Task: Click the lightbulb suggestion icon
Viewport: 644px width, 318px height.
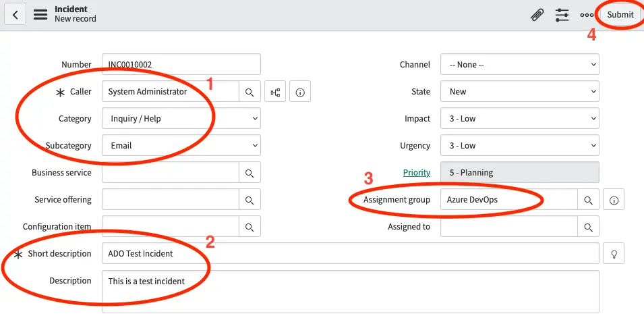Action: pyautogui.click(x=614, y=254)
